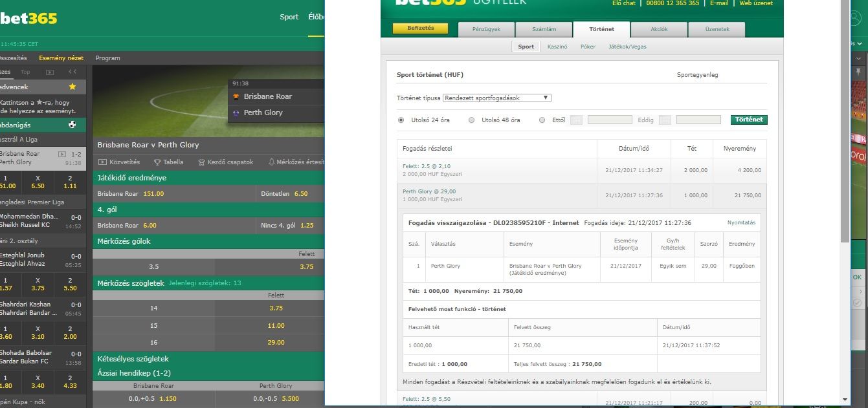This screenshot has height=408, width=868.
Task: Select corner 16 Felett 29.00 odds
Action: [276, 342]
